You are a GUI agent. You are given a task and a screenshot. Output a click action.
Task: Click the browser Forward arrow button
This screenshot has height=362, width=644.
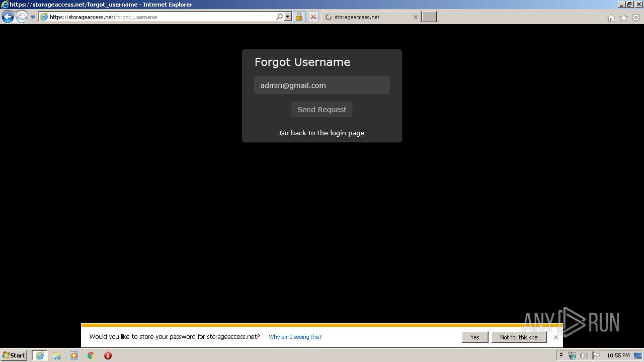click(x=21, y=17)
